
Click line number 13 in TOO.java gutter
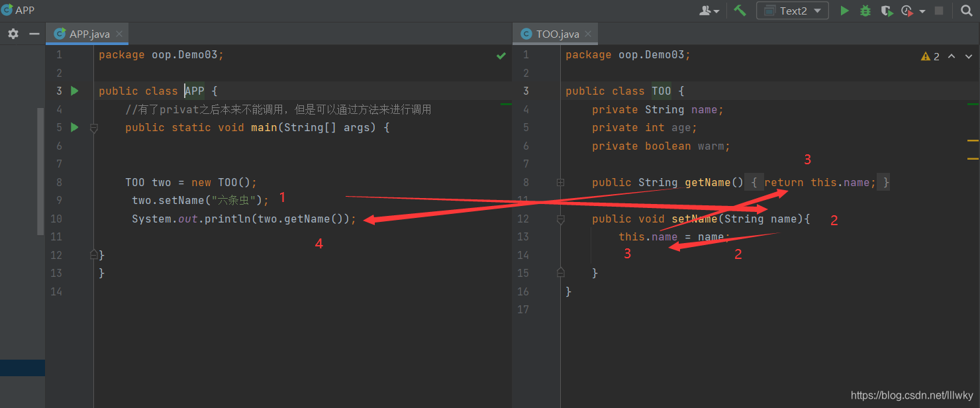pos(523,237)
